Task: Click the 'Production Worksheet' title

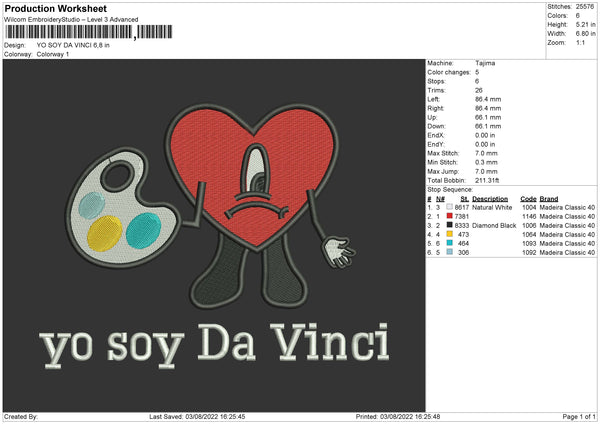Action: point(55,8)
